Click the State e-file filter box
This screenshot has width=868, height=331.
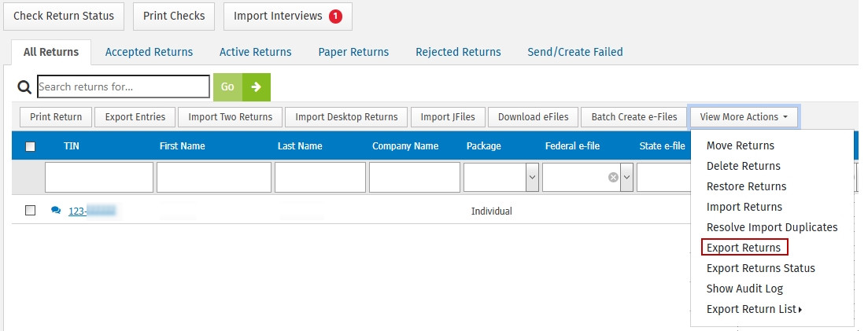[663, 177]
